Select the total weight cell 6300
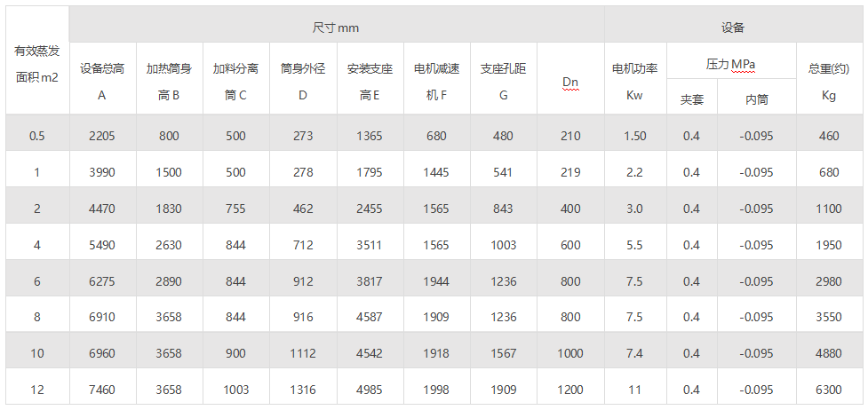Screen dimensions: 868x410 click(829, 390)
